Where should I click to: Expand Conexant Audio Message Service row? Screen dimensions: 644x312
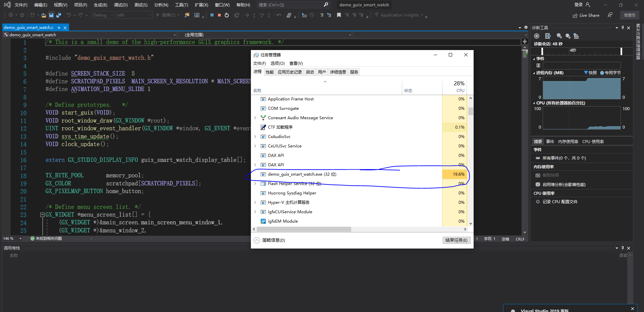(255, 118)
